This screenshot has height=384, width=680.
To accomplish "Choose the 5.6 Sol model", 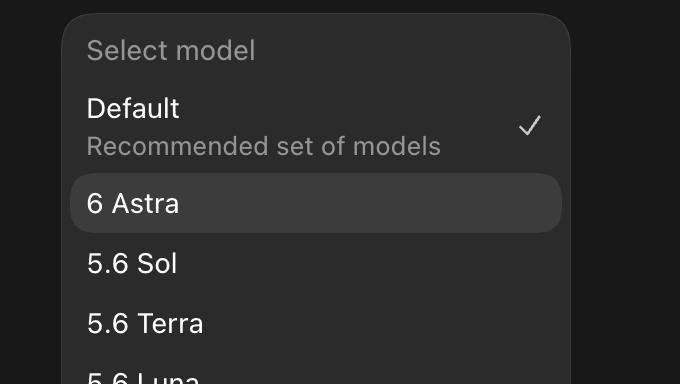I will 316,263.
